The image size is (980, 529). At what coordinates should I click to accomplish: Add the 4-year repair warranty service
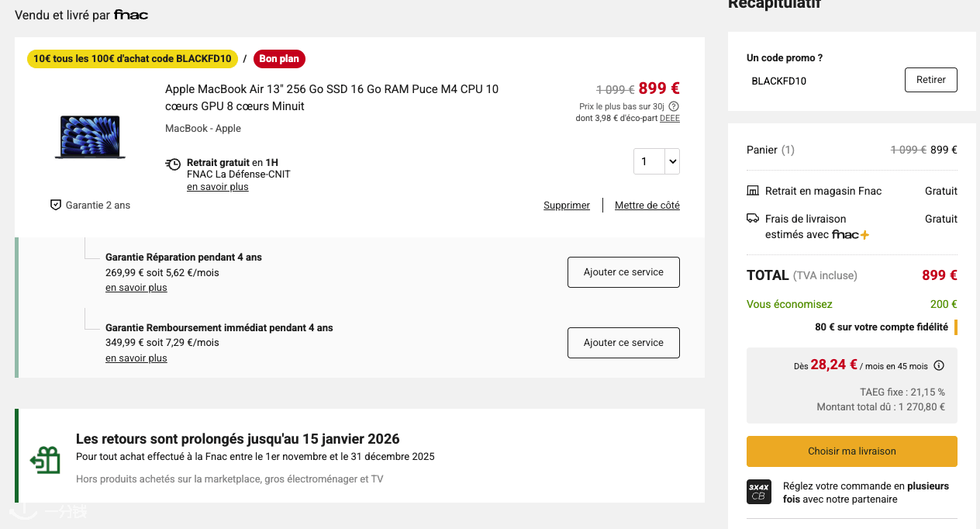coord(623,272)
